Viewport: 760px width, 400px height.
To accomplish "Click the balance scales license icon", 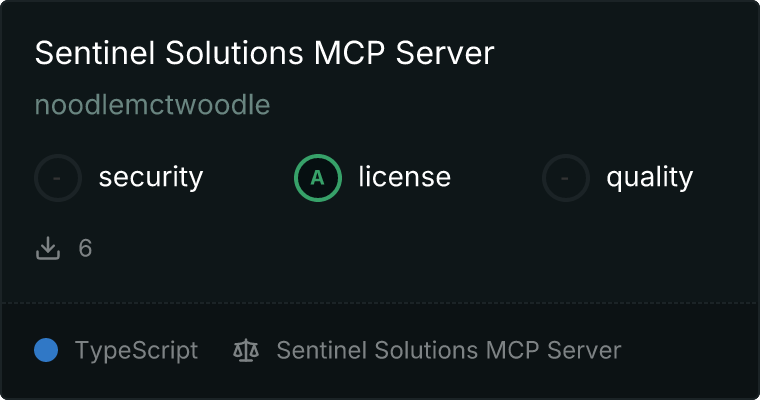I will (x=246, y=350).
